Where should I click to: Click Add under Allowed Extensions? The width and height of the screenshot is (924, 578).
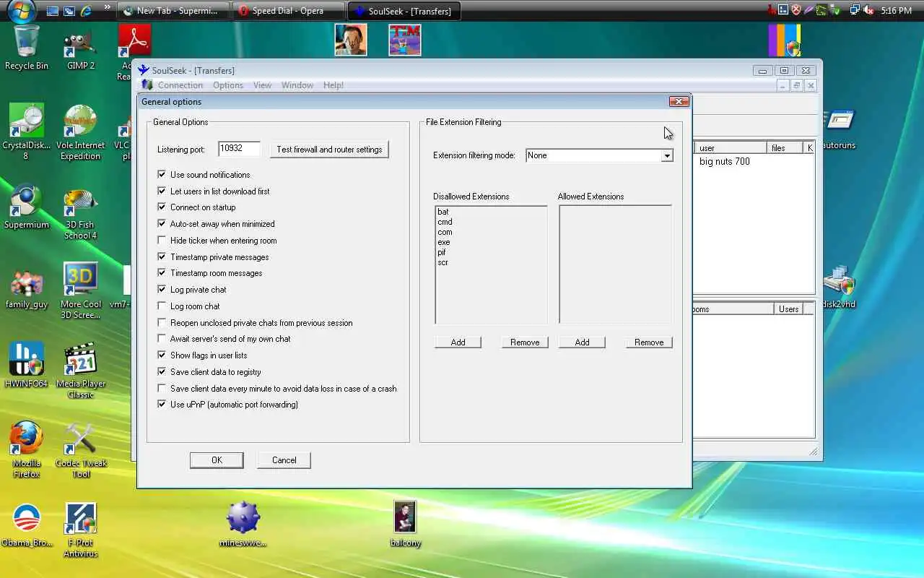582,342
